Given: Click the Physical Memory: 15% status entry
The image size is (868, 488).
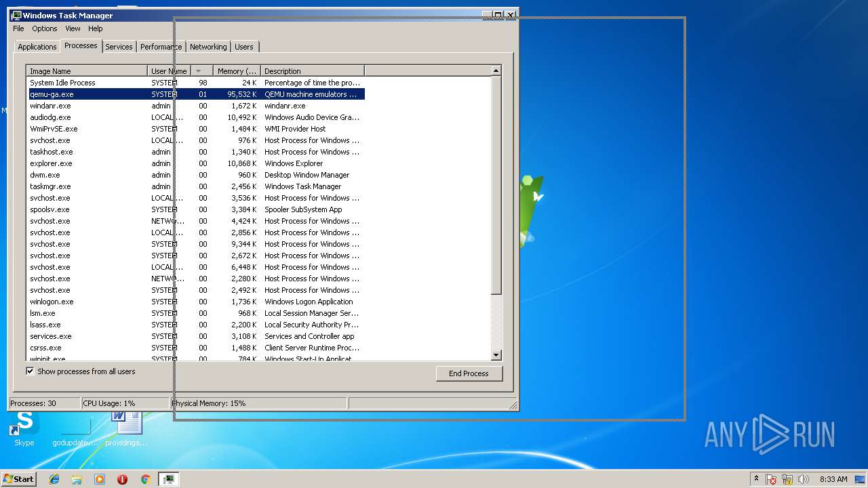Looking at the screenshot, I should tap(258, 403).
